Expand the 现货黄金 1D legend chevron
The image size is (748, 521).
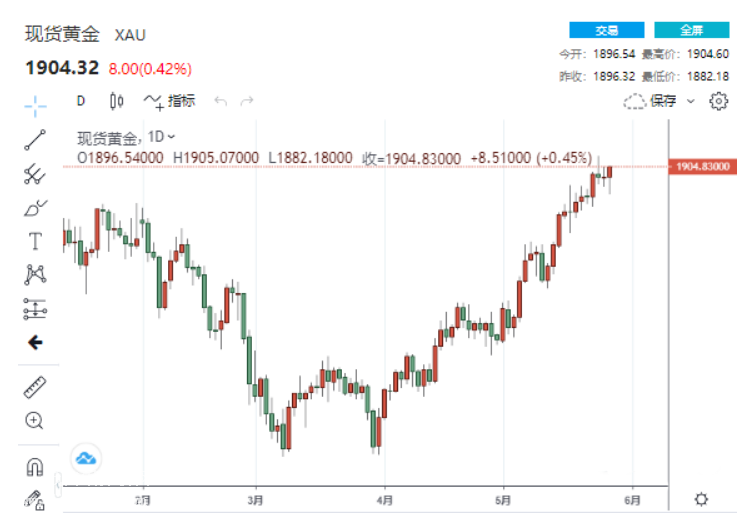pos(171,136)
